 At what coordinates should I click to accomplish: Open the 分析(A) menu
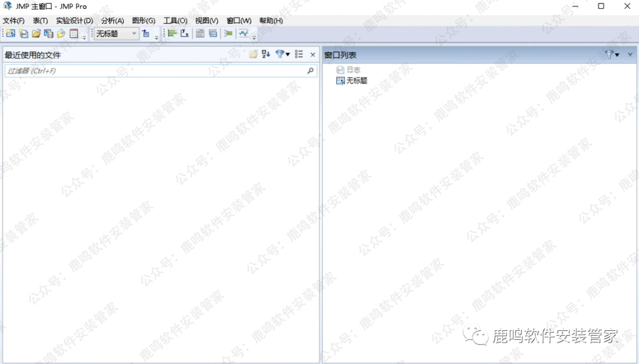[112, 21]
